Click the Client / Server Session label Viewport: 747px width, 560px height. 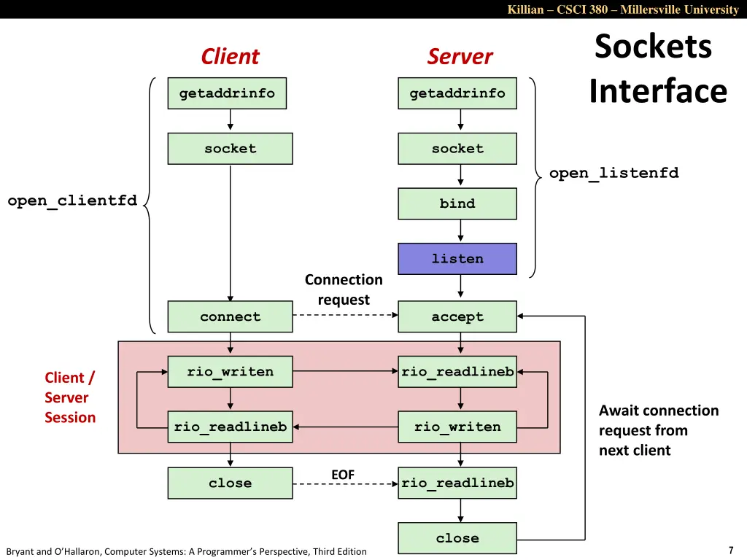pyautogui.click(x=70, y=397)
